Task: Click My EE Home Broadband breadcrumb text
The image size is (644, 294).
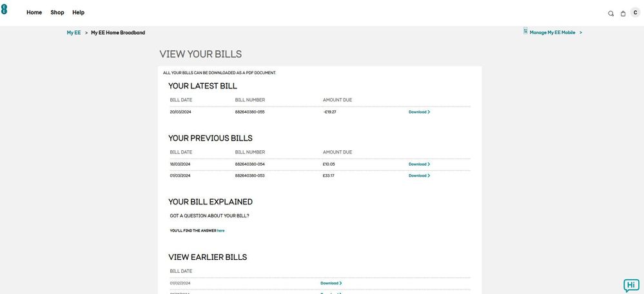Action: (x=118, y=33)
